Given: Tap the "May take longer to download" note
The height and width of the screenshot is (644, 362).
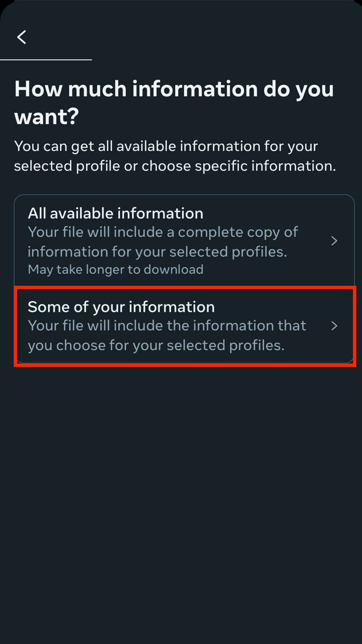Looking at the screenshot, I should click(116, 269).
